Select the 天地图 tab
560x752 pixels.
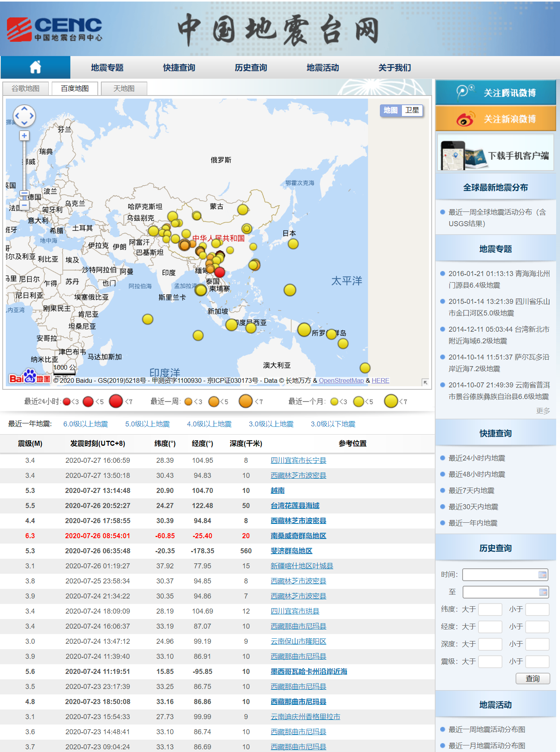(x=124, y=89)
